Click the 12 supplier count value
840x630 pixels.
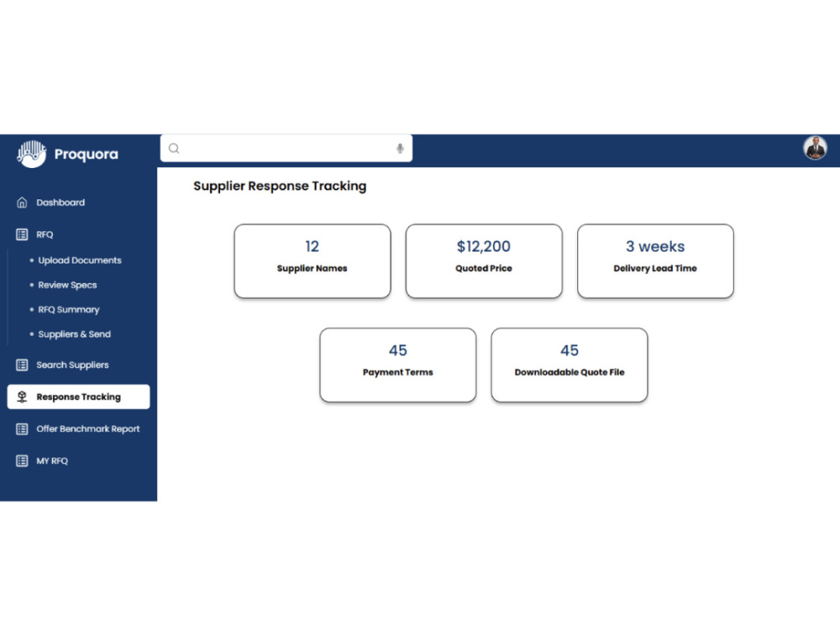point(312,246)
